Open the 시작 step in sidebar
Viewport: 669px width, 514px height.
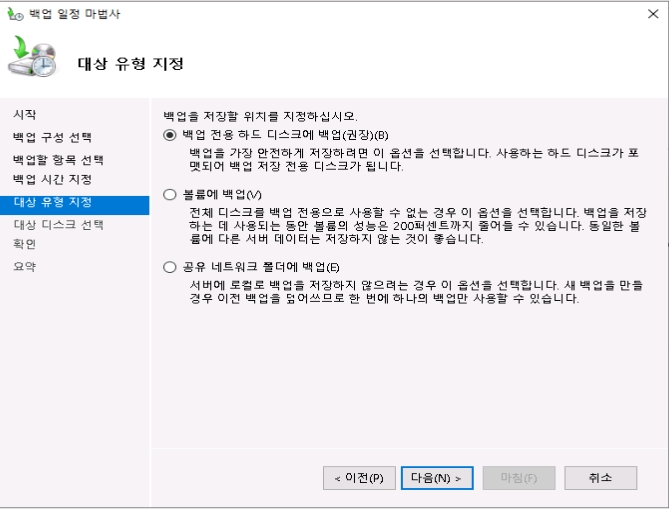(24, 114)
